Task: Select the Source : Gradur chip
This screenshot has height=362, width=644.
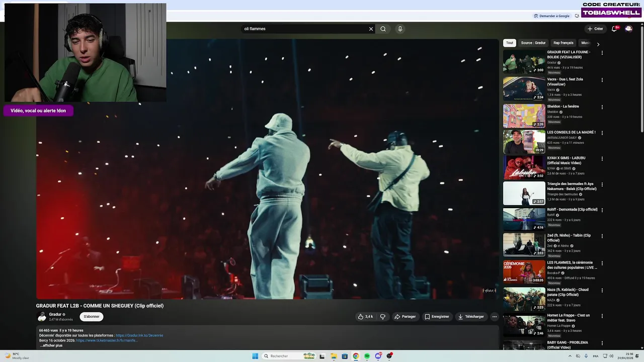Action: [533, 43]
